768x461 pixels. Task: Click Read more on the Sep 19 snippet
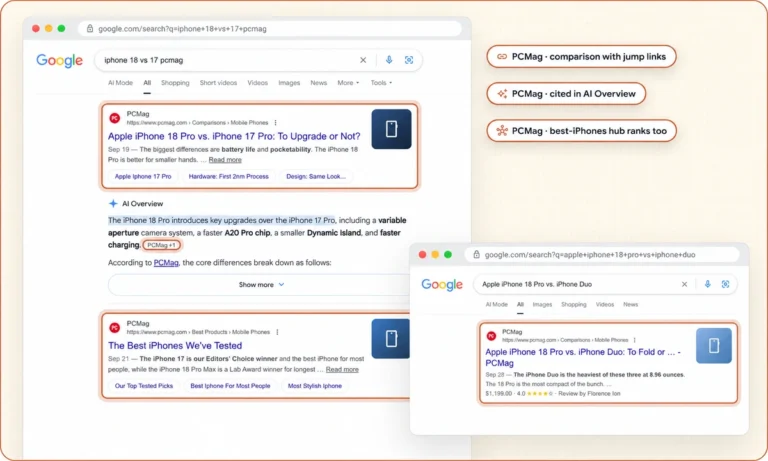tap(225, 160)
